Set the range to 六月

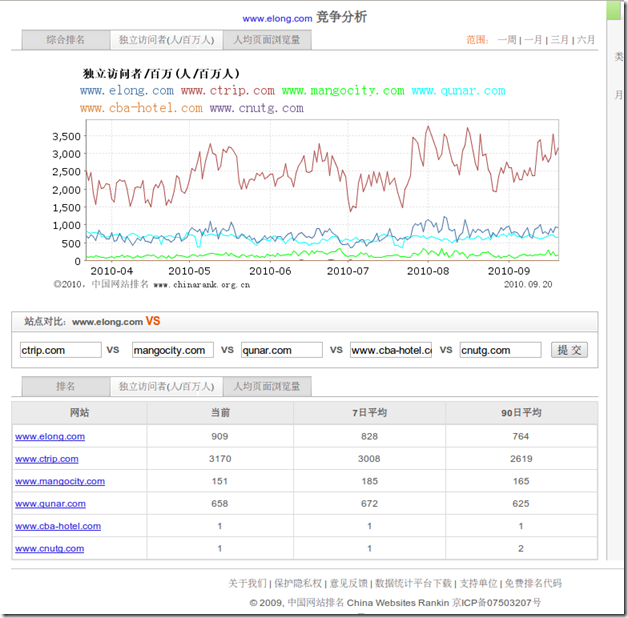586,40
